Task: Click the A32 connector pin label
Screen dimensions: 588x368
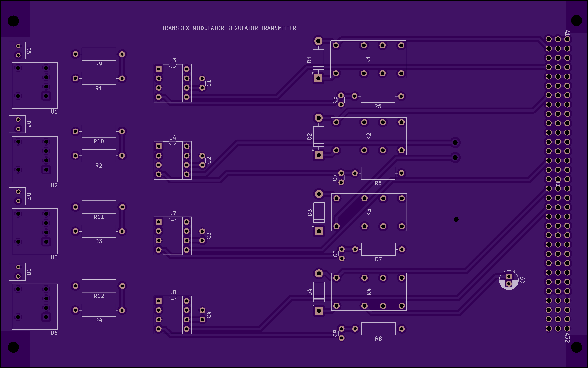Action: tap(567, 338)
